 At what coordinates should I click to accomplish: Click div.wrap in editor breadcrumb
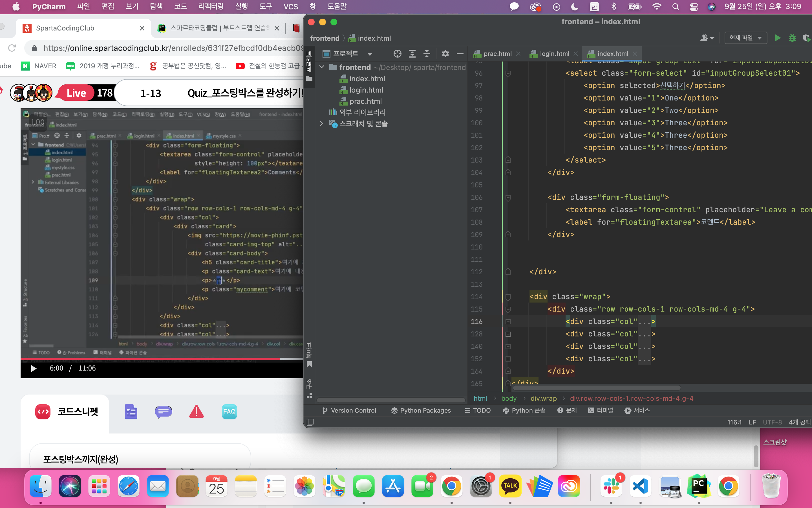[x=544, y=398]
